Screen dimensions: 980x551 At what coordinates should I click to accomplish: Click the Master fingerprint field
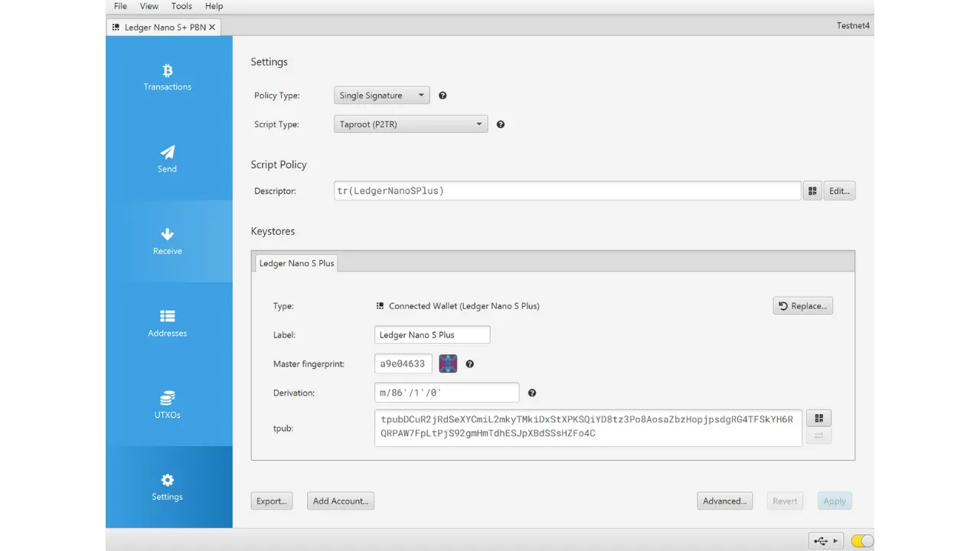click(403, 364)
